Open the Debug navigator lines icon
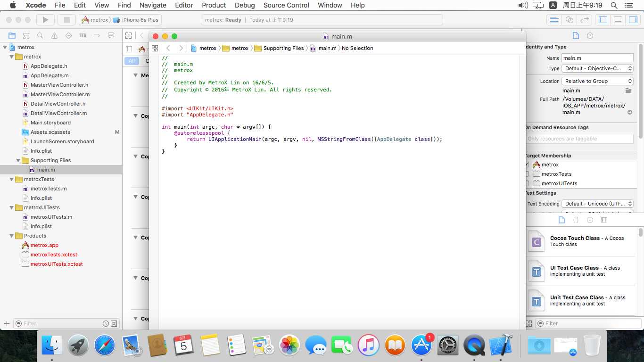 [x=83, y=36]
